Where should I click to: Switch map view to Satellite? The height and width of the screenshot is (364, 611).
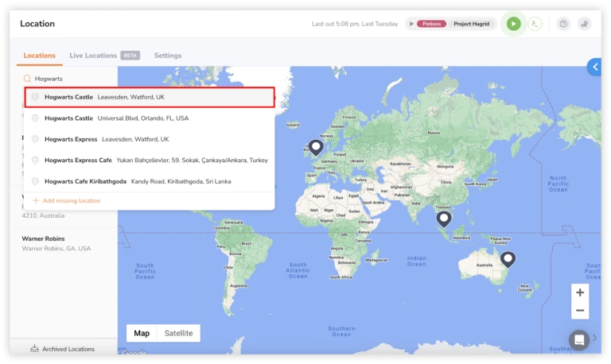click(178, 333)
